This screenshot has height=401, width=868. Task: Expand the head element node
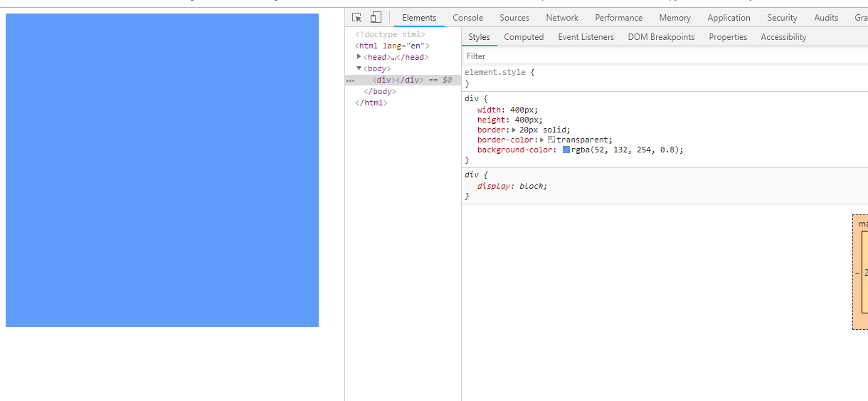(x=359, y=57)
